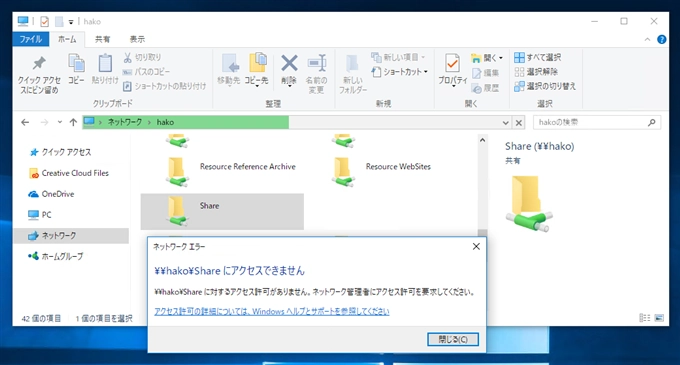Viewport: 680px width, 365px height.
Task: Select OneDrive in the navigation pane
Action: pyautogui.click(x=51, y=194)
